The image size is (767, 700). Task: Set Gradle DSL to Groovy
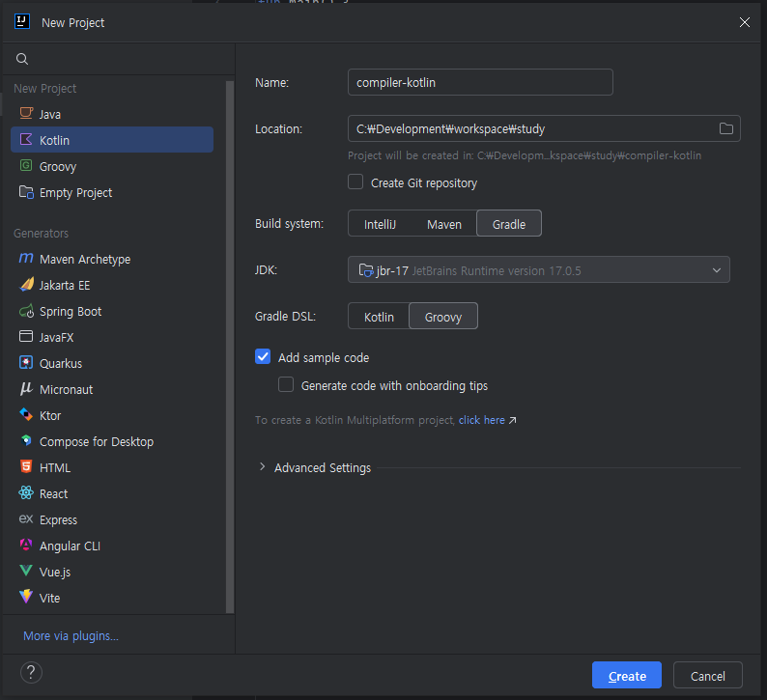point(443,317)
